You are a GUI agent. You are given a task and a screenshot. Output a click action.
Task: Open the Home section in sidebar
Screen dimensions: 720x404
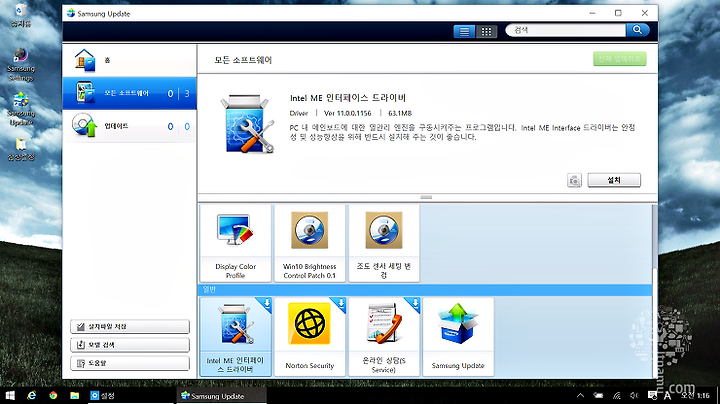pyautogui.click(x=129, y=60)
